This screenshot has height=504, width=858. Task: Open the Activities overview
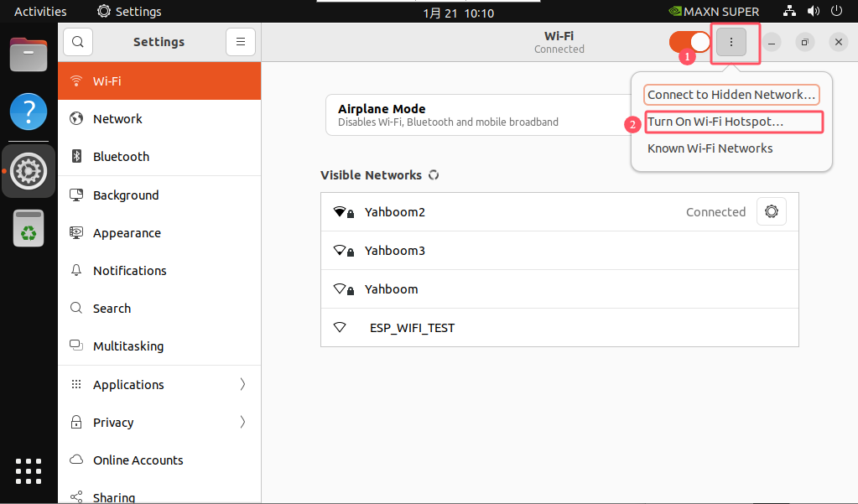[x=40, y=12]
